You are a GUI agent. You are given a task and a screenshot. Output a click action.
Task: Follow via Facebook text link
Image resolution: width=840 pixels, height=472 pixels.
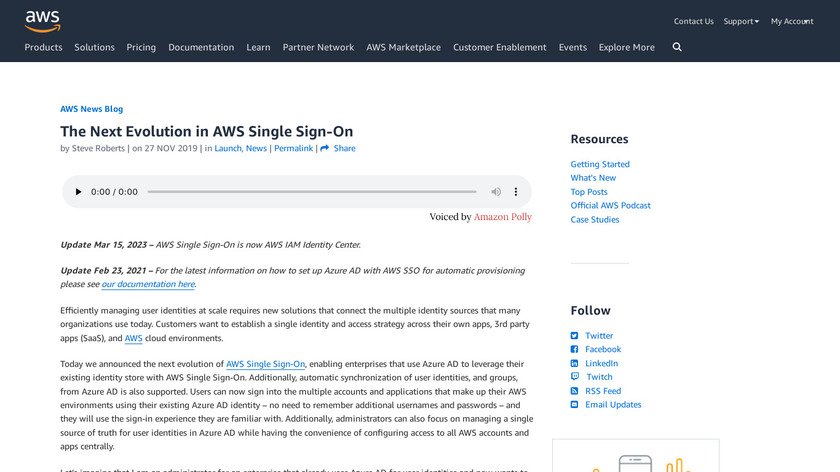603,349
